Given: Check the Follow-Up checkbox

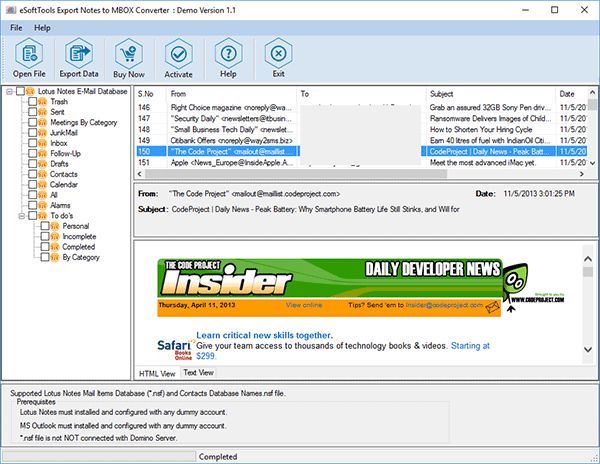Looking at the screenshot, I should tap(33, 153).
